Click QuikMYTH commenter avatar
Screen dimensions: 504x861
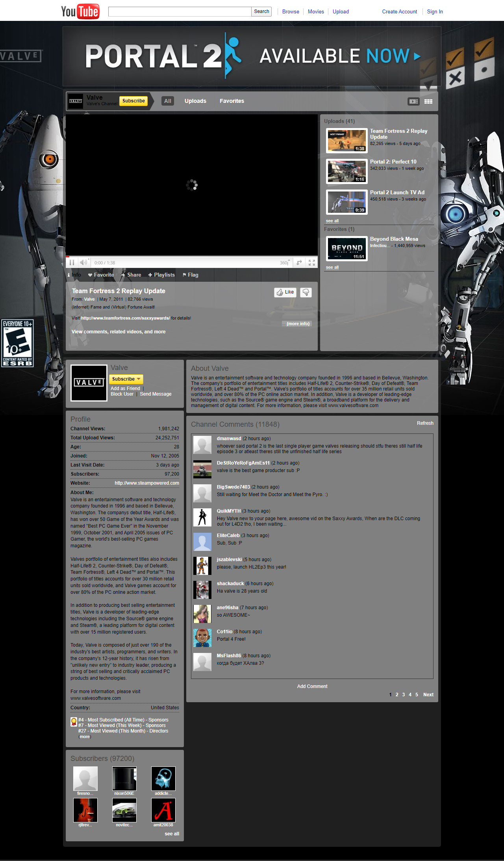[x=202, y=517]
